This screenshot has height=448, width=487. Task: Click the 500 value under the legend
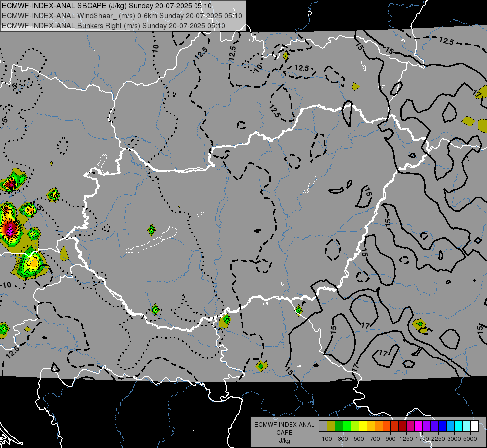pos(359,439)
